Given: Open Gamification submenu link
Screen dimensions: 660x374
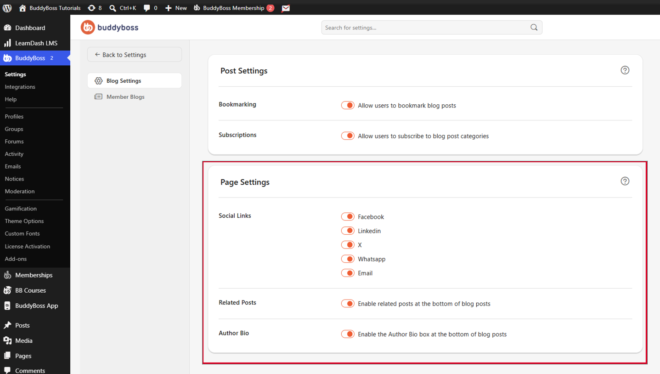Looking at the screenshot, I should pos(21,209).
